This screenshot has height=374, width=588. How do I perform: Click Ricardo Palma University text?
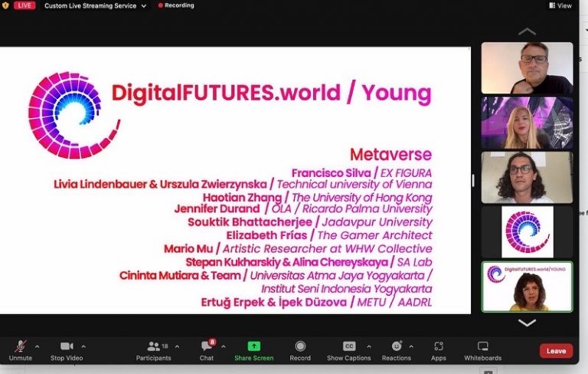pos(367,208)
